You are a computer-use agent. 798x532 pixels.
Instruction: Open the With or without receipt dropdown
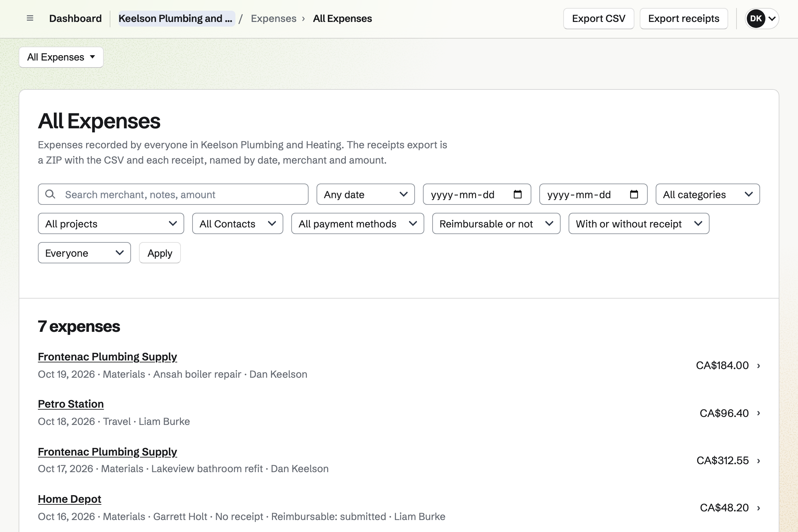point(639,223)
